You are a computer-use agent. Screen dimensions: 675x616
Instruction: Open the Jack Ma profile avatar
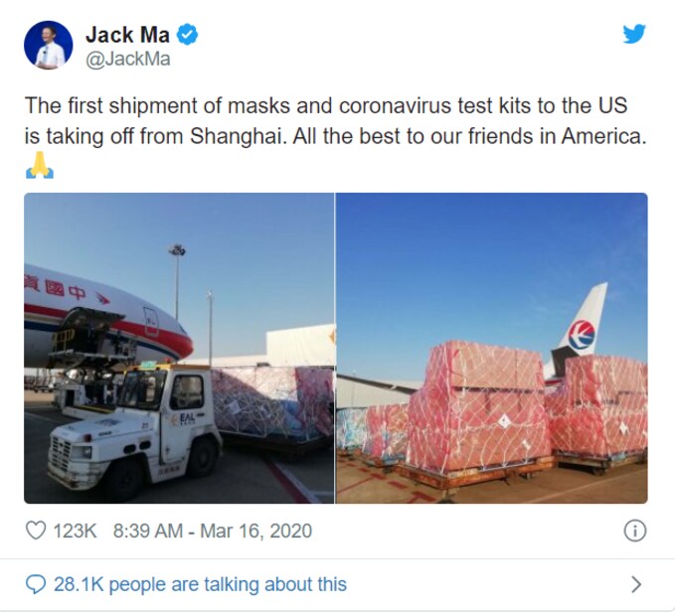point(48,45)
